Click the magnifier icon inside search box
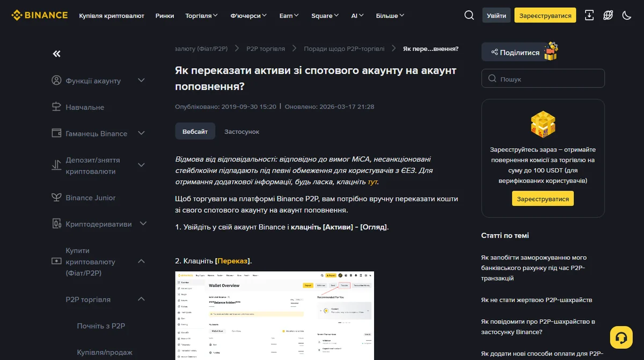Image resolution: width=644 pixels, height=360 pixels. (492, 78)
